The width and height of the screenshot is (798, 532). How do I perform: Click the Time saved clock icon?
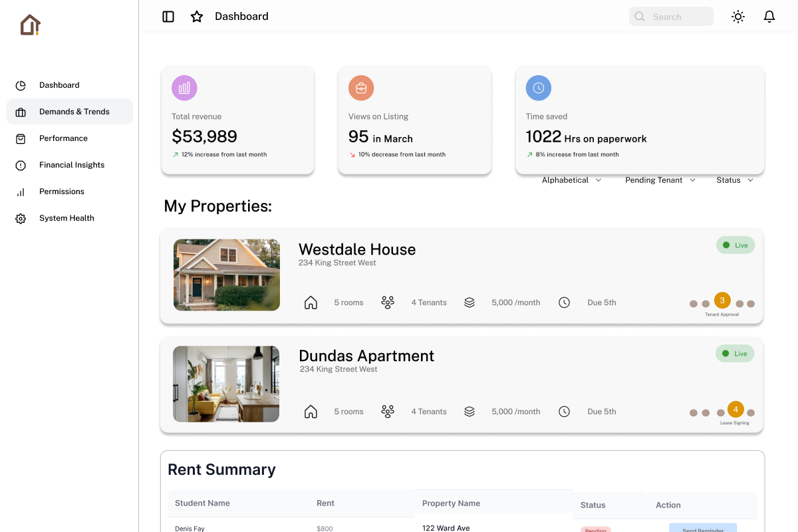click(x=538, y=88)
